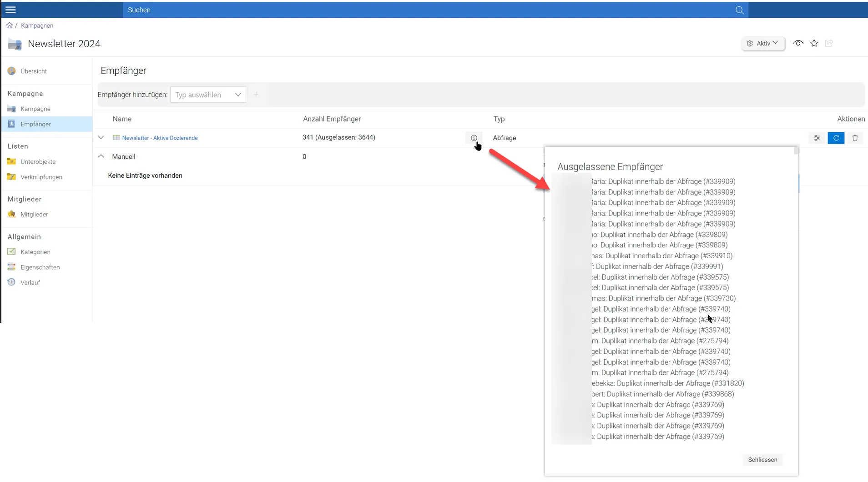The image size is (868, 482).
Task: Click the share export icon
Action: (x=829, y=43)
